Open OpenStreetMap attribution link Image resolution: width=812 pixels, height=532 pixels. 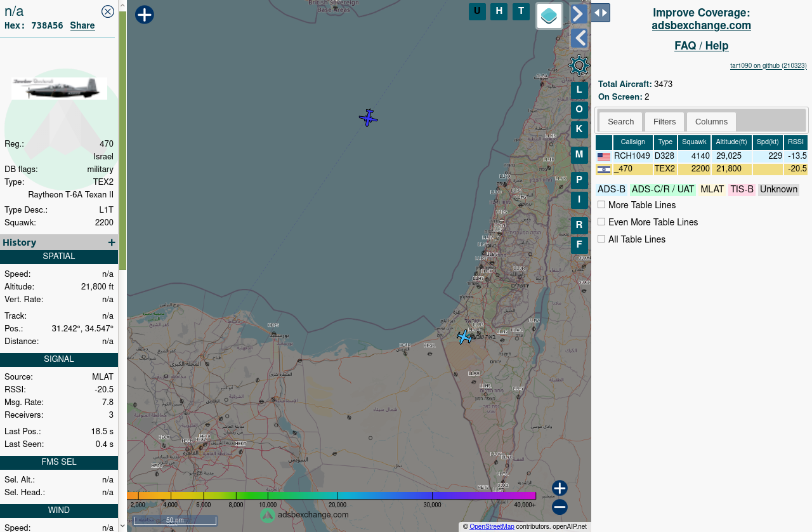(x=492, y=527)
